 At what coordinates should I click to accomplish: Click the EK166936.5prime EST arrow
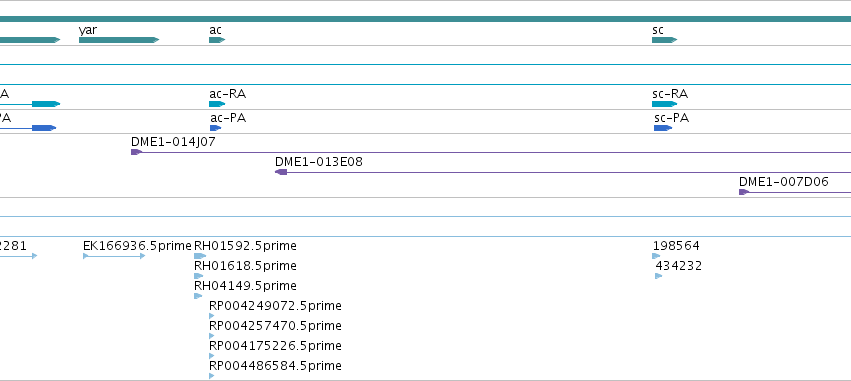pyautogui.click(x=114, y=256)
